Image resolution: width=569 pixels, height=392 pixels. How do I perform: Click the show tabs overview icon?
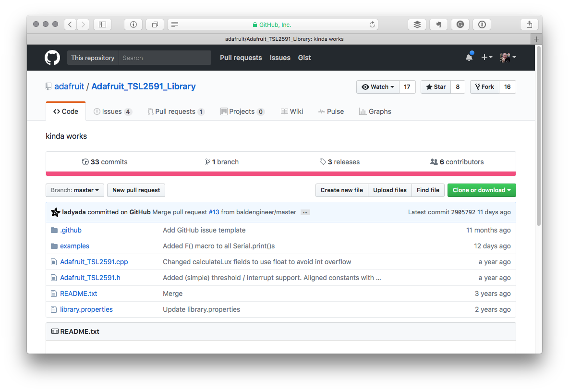coord(155,24)
